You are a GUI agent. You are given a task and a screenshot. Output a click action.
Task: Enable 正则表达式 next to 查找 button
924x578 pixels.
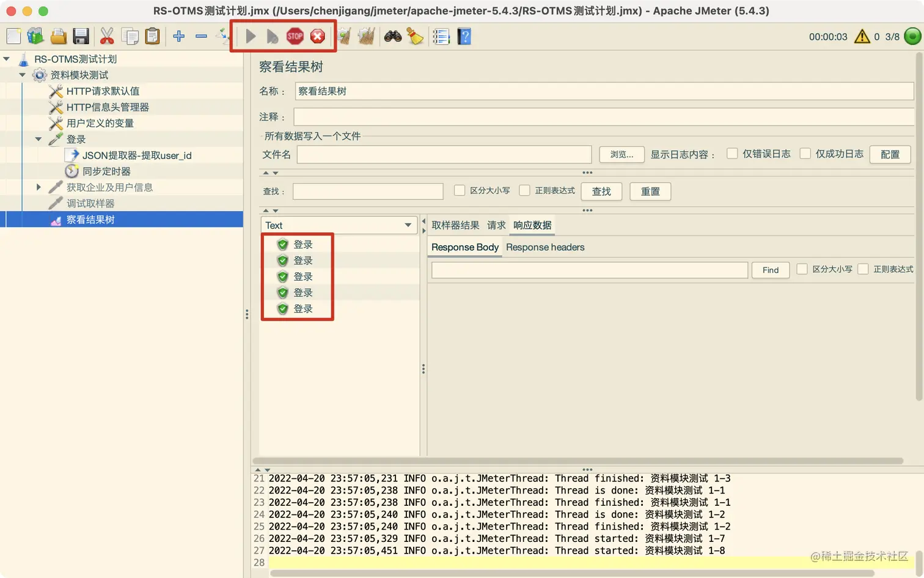coord(524,190)
